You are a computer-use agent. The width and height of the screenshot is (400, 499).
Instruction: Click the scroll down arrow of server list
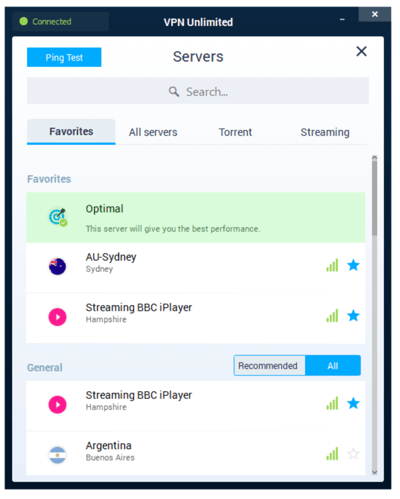point(375,472)
